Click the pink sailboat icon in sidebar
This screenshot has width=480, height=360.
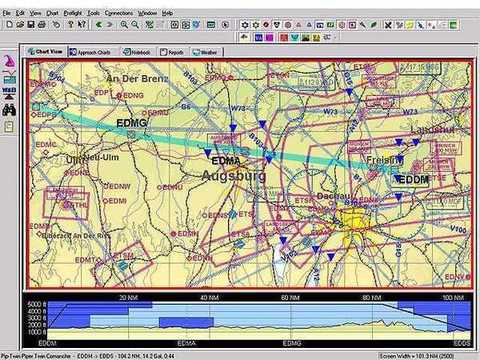(x=9, y=62)
